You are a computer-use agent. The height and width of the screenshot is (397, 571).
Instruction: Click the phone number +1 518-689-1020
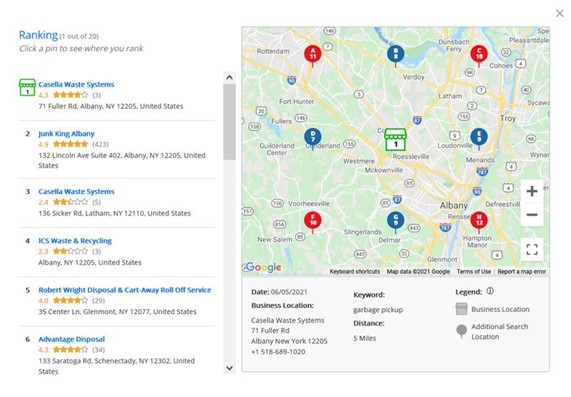(278, 351)
